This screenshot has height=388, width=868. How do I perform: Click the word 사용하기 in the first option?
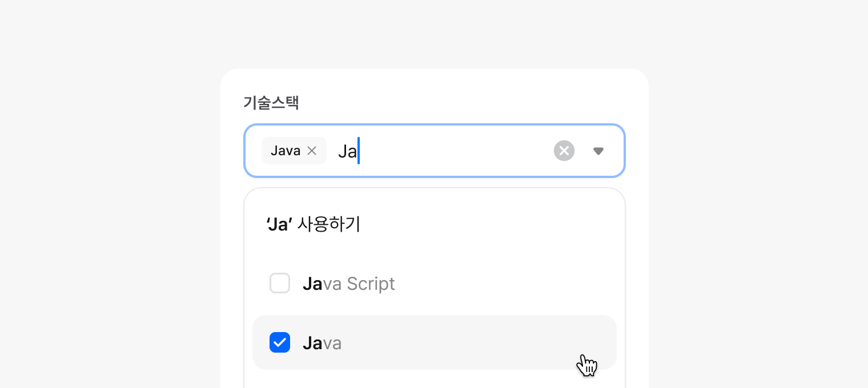pos(329,225)
